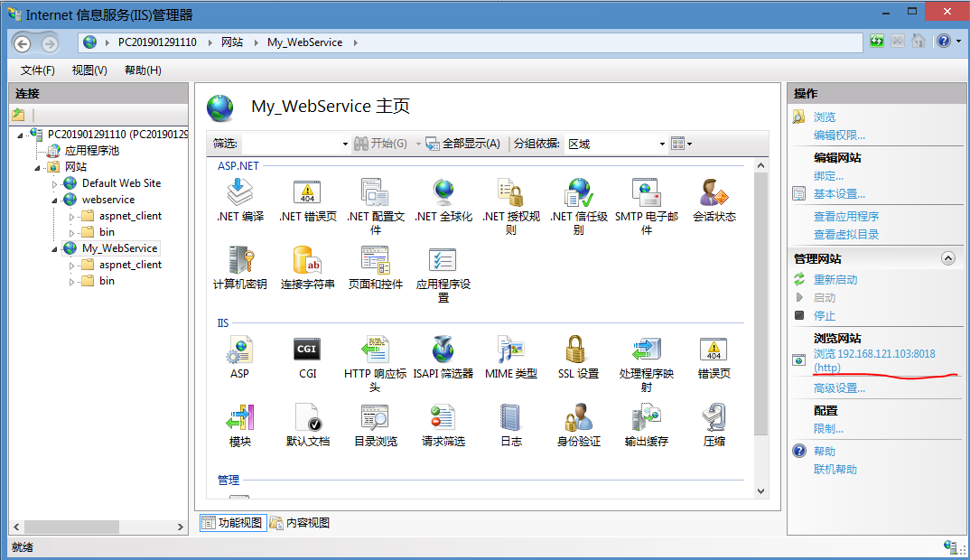Open the 文件(F) menu
This screenshot has height=560, width=970.
[37, 70]
